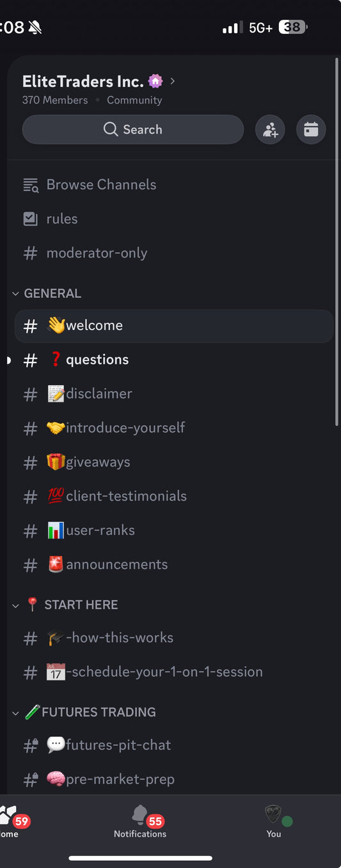Collapse the GENERAL category

click(46, 293)
